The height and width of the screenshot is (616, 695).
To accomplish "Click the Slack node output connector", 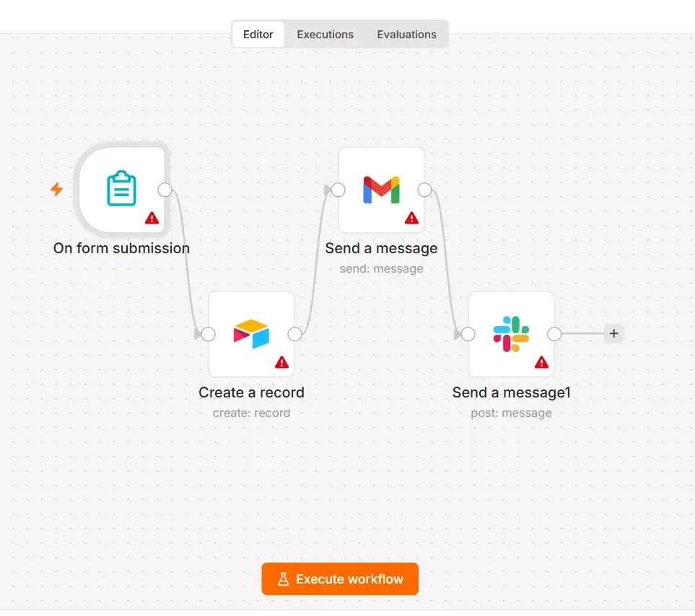I will (x=554, y=334).
